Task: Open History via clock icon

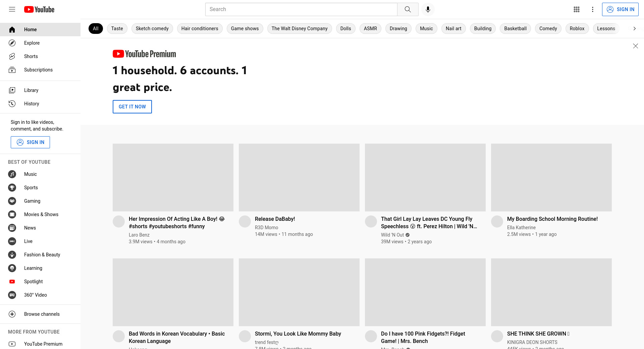Action: click(x=12, y=104)
